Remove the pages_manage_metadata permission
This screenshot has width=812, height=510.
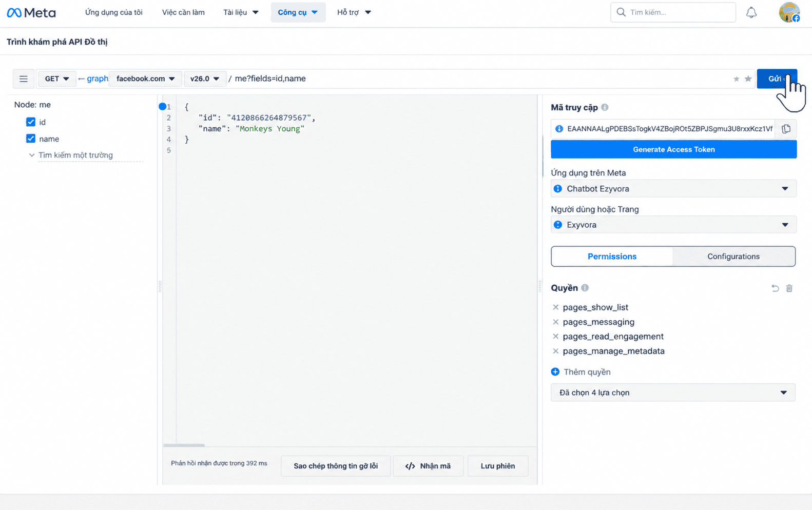(x=555, y=351)
